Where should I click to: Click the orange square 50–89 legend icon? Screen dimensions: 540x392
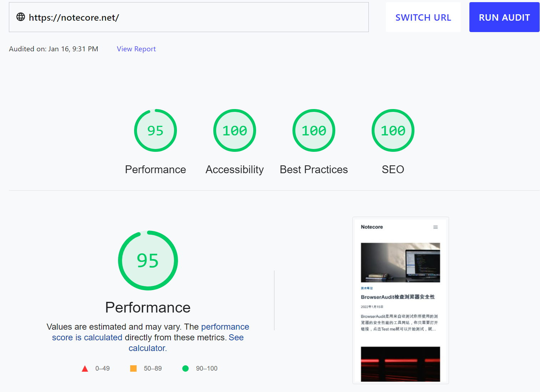click(133, 368)
